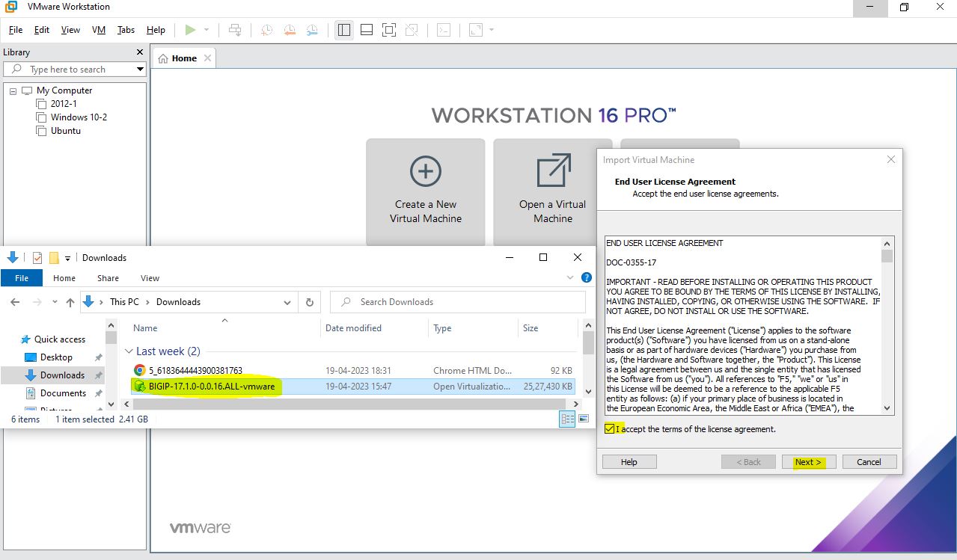
Task: Click the green Power On play icon
Action: click(x=190, y=30)
